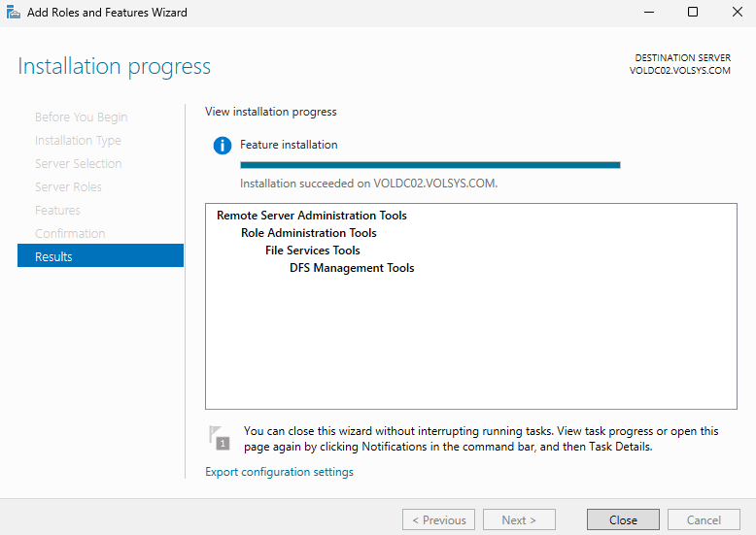Select Role Administration Tools in results list
756x535 pixels.
pyautogui.click(x=308, y=233)
